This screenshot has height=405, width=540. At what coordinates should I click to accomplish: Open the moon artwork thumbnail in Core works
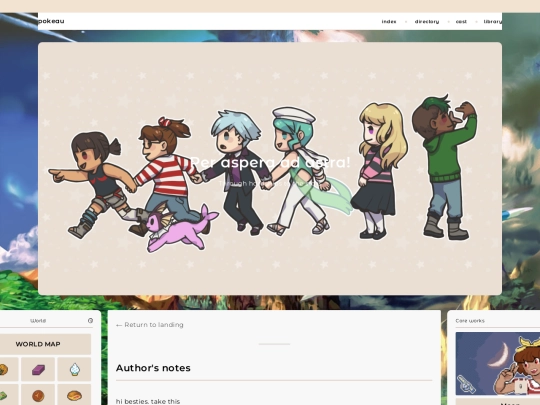tap(498, 363)
